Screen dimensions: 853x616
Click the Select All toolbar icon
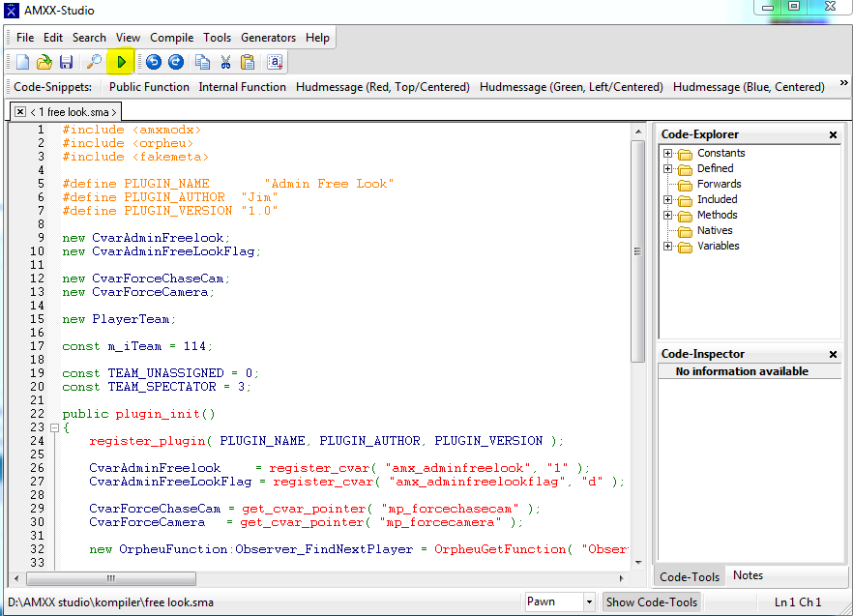[275, 62]
